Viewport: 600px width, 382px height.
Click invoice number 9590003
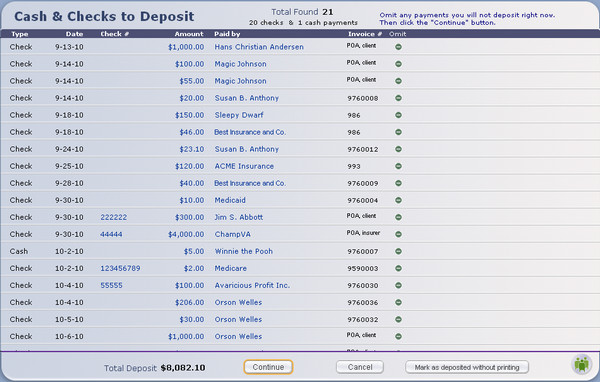pos(363,269)
